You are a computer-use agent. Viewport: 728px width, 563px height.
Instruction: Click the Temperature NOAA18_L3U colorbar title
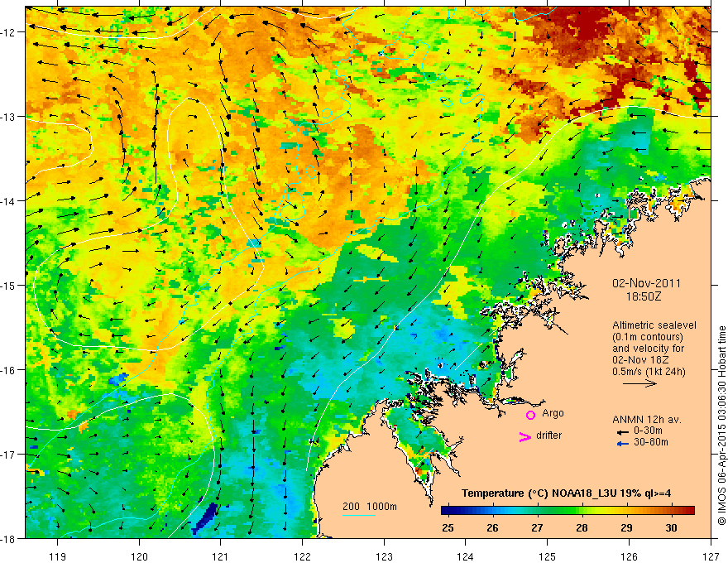click(x=566, y=493)
